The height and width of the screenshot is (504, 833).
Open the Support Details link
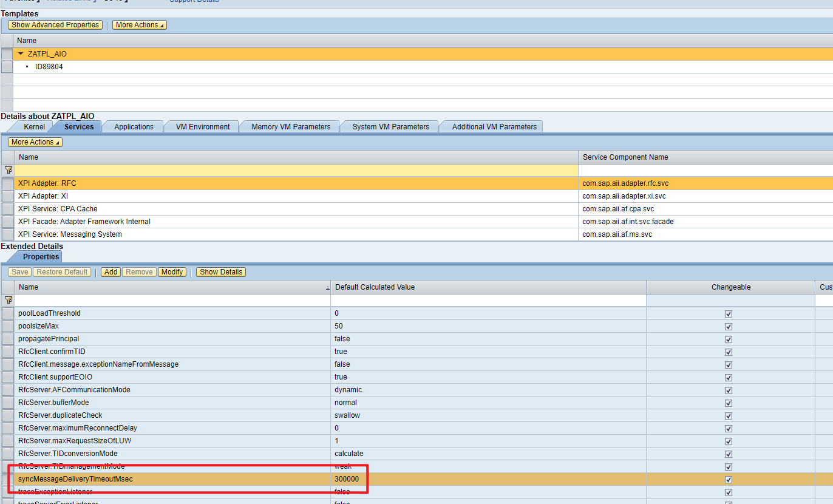coord(194,1)
